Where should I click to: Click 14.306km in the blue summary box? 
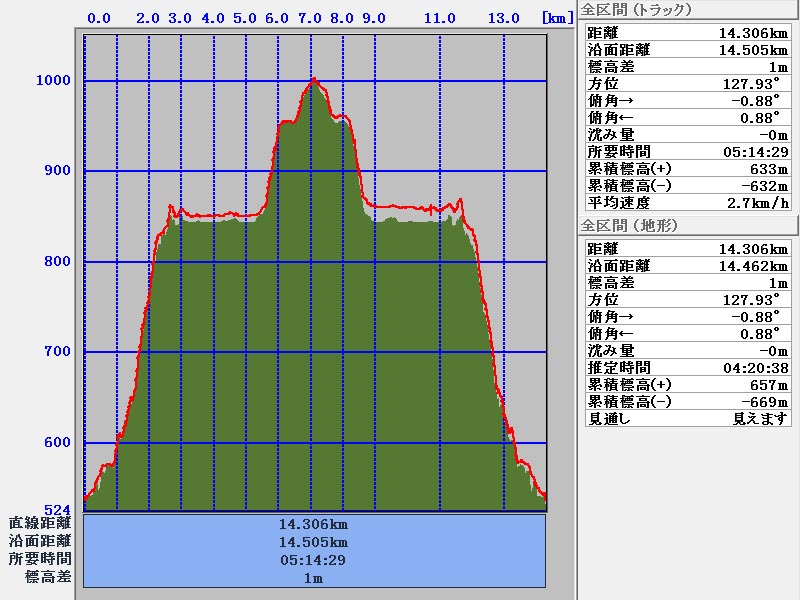pyautogui.click(x=314, y=524)
